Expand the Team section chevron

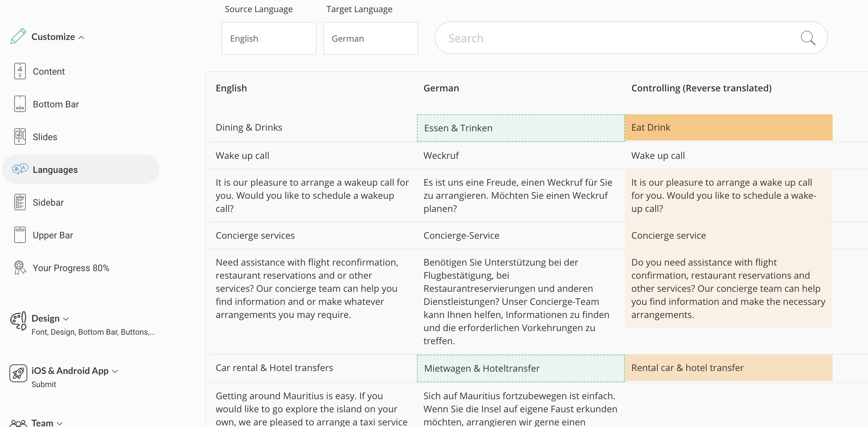tap(60, 424)
